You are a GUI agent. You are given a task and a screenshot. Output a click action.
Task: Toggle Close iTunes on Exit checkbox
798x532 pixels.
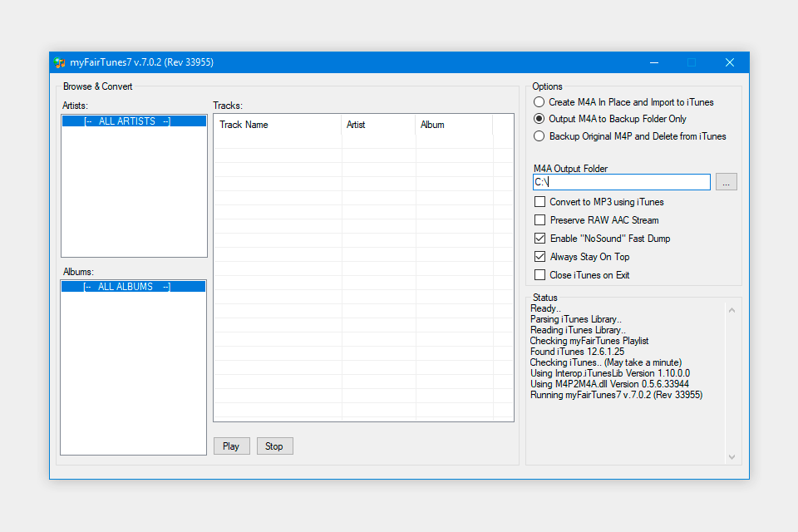point(540,275)
